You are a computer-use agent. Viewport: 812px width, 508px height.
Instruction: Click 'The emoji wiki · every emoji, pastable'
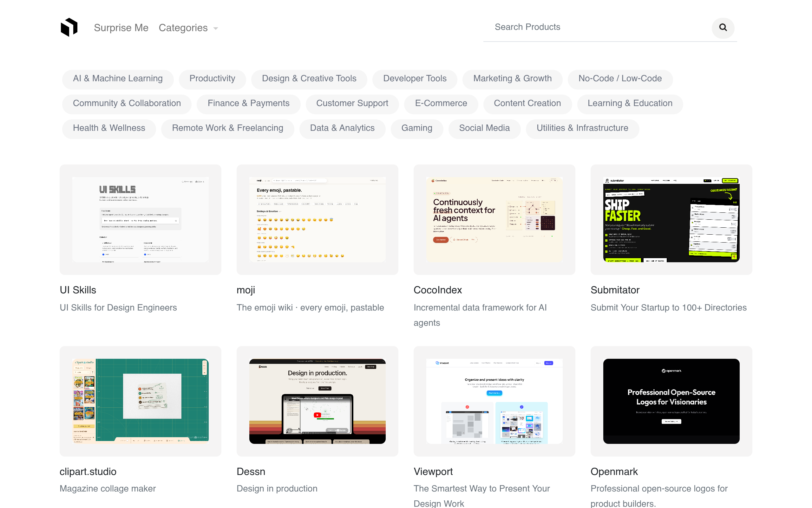point(311,307)
